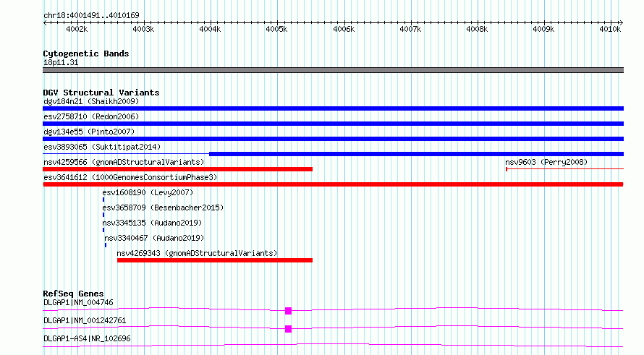Select the dgv184n21 blue variant bar

333,108
